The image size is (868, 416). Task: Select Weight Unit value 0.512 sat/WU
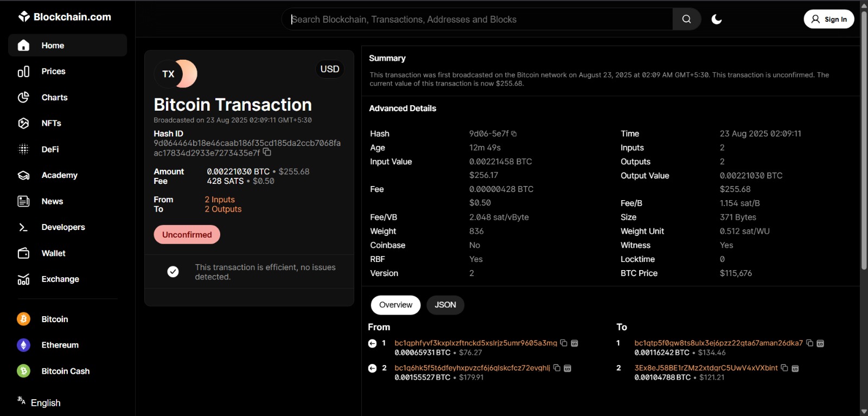click(x=745, y=231)
